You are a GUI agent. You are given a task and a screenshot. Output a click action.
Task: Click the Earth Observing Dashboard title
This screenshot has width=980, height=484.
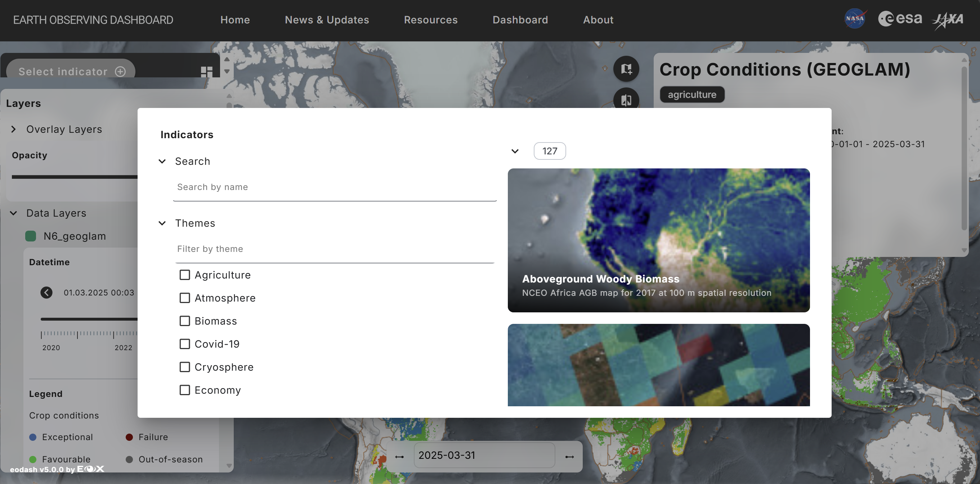coord(93,20)
